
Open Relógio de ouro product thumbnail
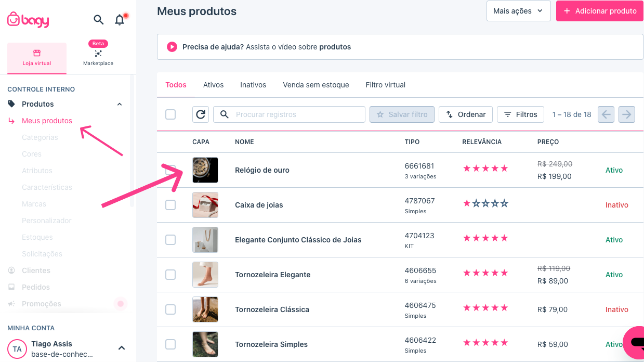pyautogui.click(x=205, y=170)
